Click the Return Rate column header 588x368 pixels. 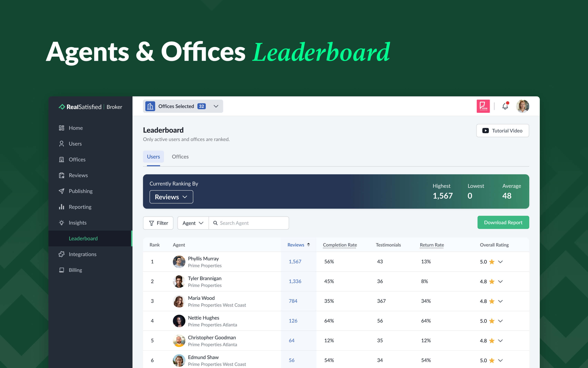pos(432,245)
